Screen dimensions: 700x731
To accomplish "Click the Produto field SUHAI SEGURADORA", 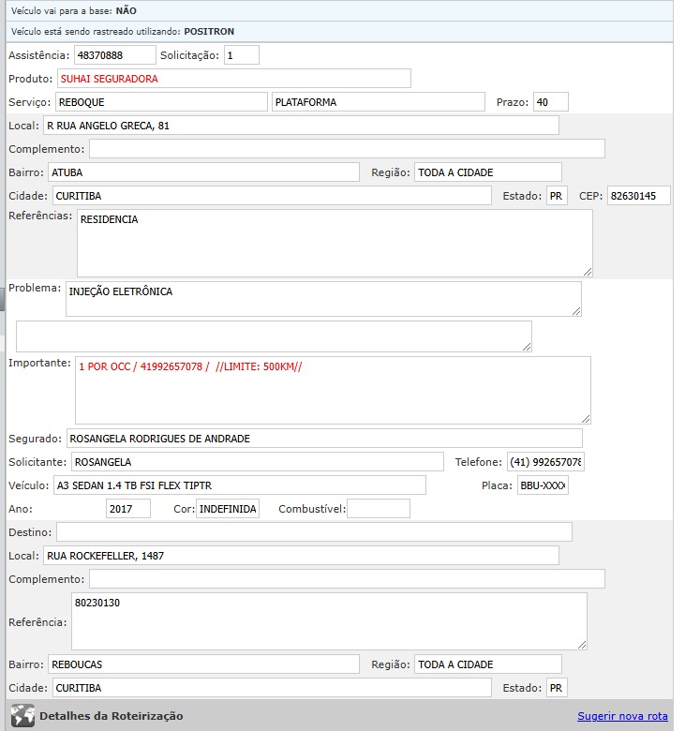I will [234, 79].
